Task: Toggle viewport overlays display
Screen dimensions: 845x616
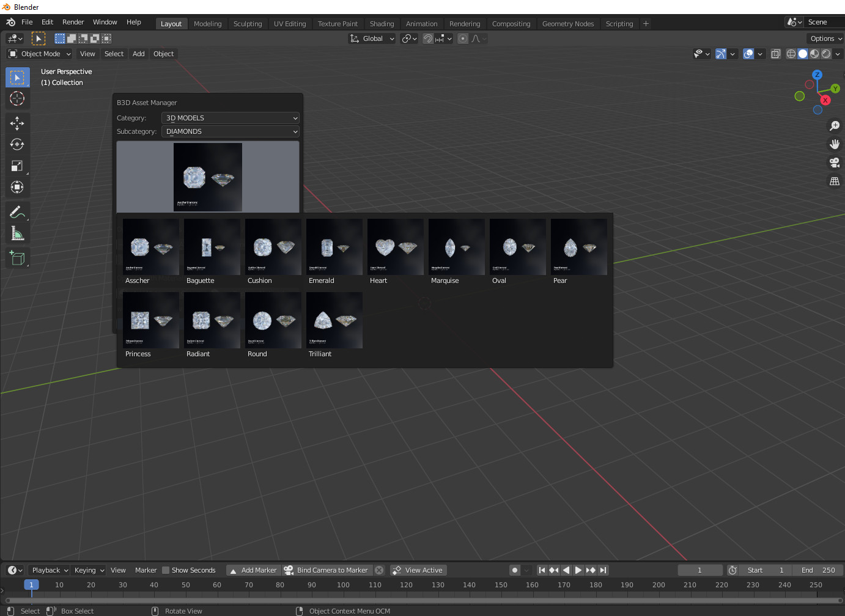Action: (x=748, y=54)
